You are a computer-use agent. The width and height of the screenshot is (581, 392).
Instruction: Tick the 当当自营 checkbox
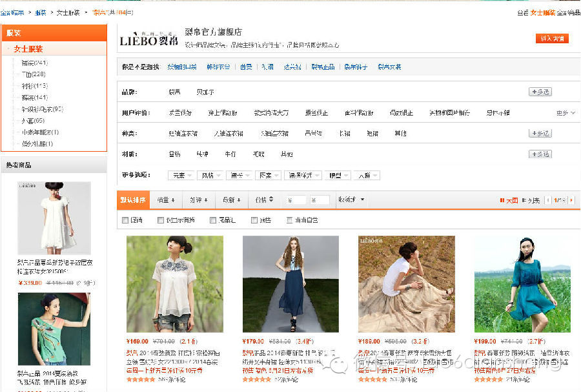pos(289,220)
